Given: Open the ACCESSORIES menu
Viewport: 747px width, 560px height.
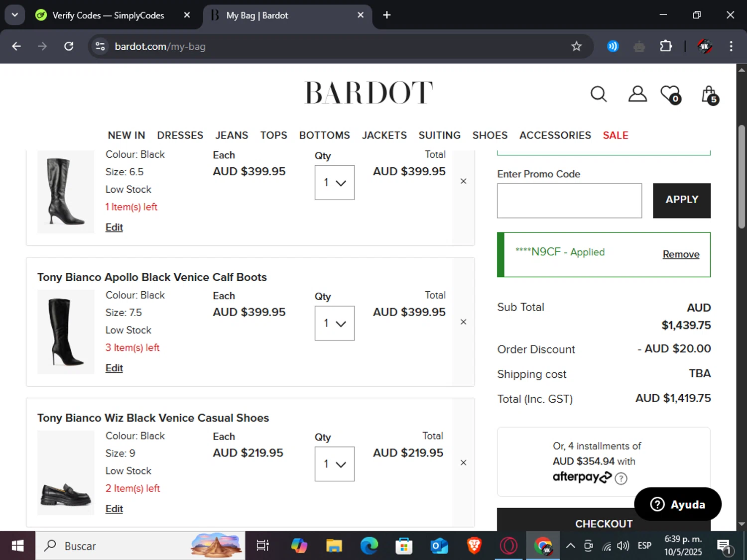Looking at the screenshot, I should pos(555,135).
